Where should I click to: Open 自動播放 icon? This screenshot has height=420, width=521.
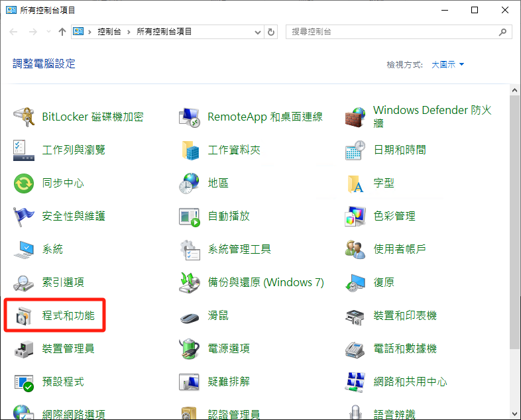pos(190,217)
